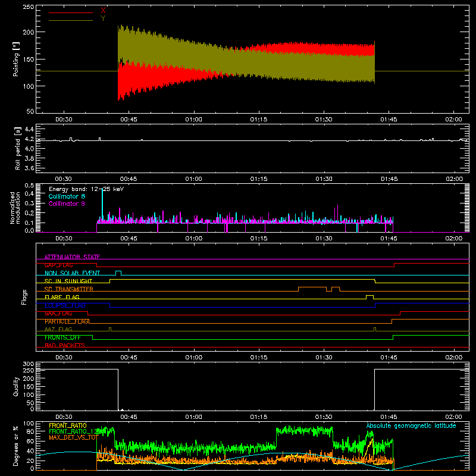Click the Pointing axis title
This screenshot has width=476, height=476.
pos(16,59)
